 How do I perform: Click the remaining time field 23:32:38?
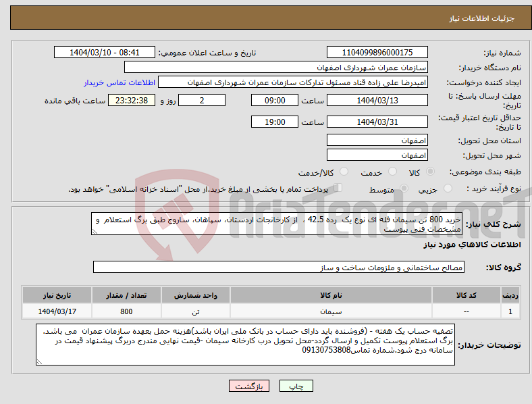[132, 100]
